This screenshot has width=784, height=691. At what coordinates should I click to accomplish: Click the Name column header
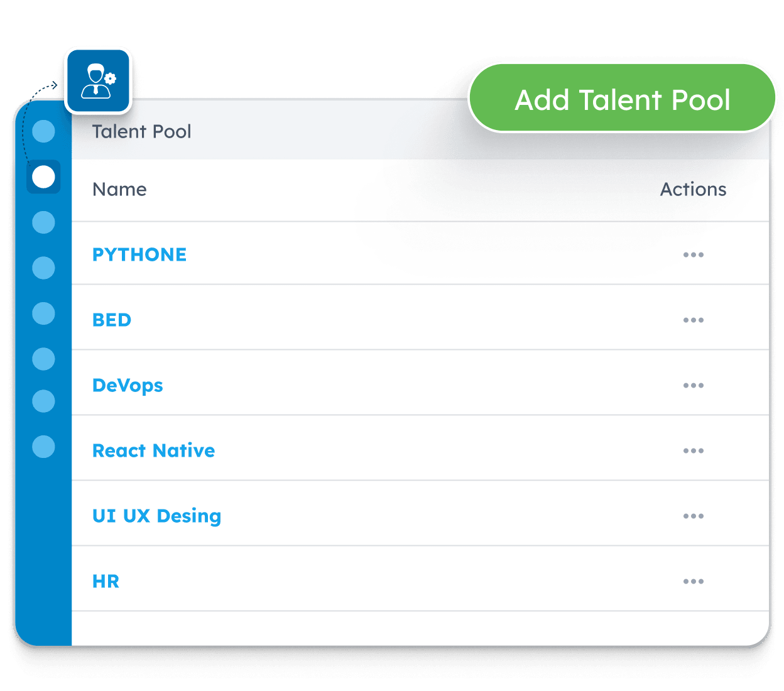coord(119,190)
